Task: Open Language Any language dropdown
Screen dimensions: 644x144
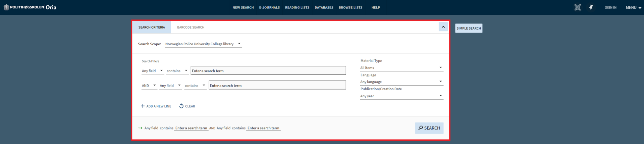Action: coord(401,82)
